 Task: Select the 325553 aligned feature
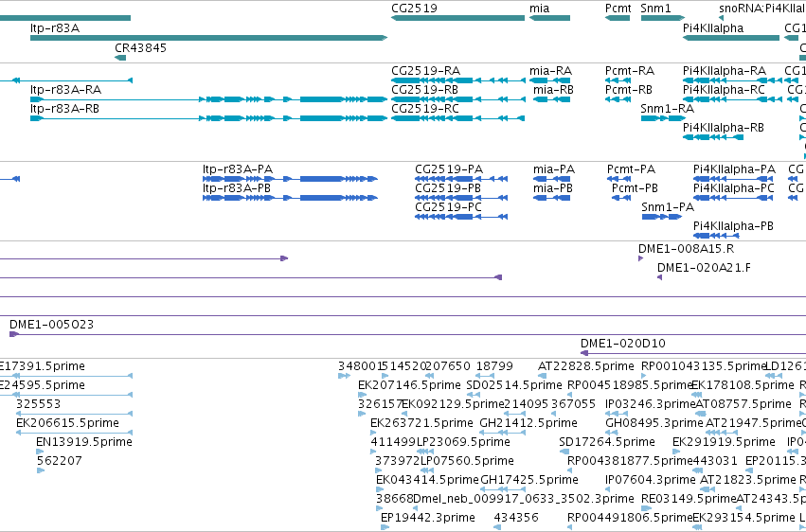coord(74,414)
